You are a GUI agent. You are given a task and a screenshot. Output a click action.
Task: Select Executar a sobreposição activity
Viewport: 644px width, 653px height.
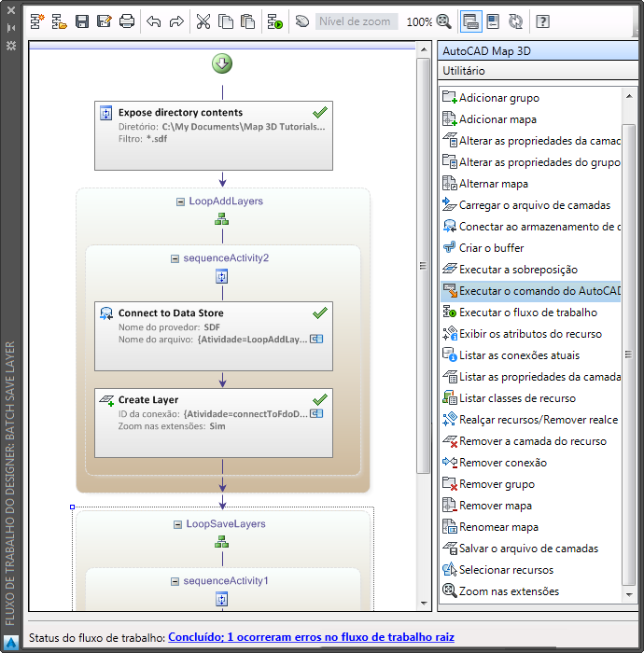(531, 270)
